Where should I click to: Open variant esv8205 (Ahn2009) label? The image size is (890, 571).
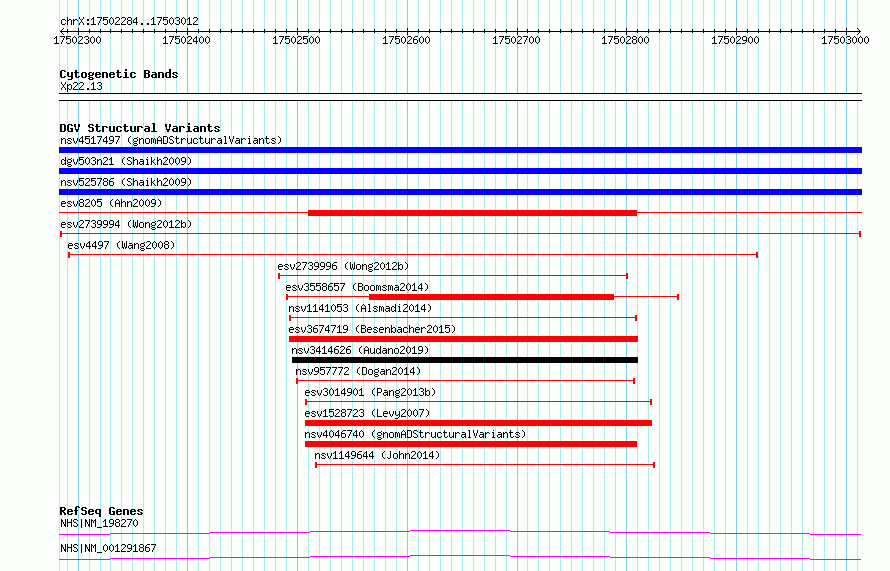click(111, 203)
